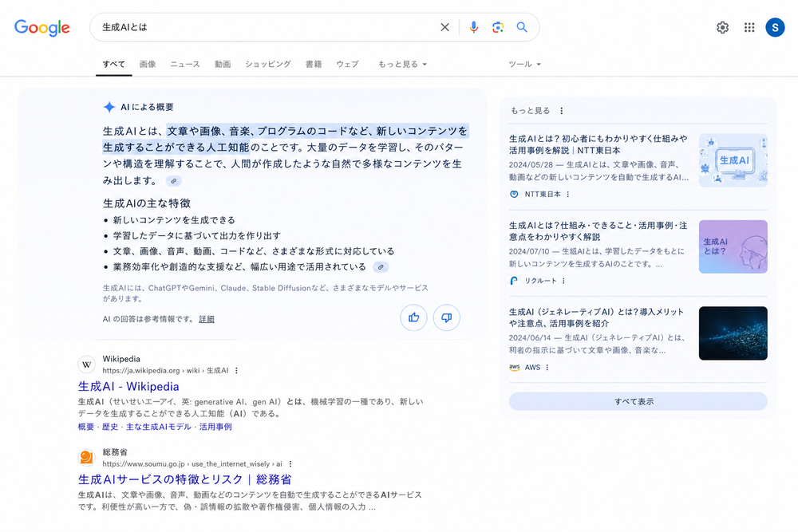Click the link chip after 活用されている bullet

(381, 267)
